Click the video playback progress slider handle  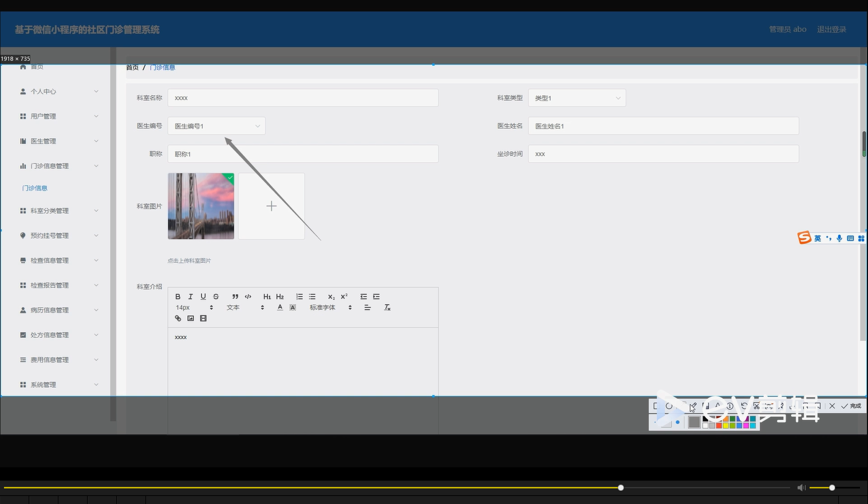(621, 487)
